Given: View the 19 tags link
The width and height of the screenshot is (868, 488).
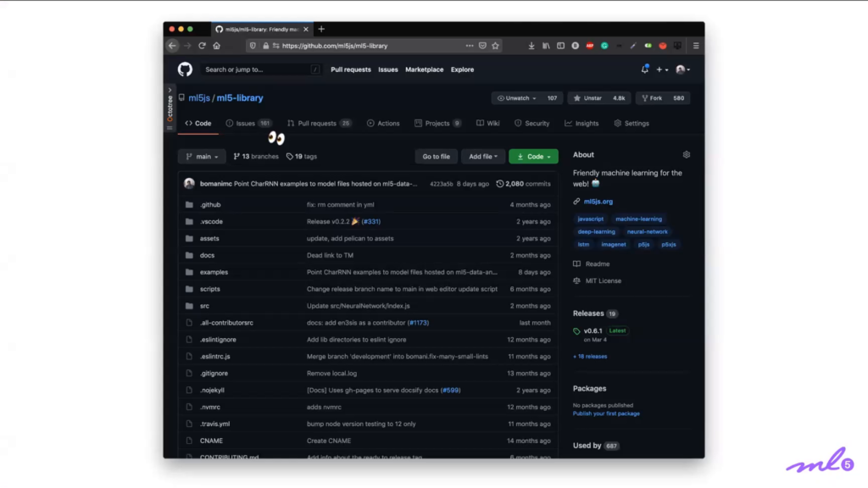Looking at the screenshot, I should [302, 157].
